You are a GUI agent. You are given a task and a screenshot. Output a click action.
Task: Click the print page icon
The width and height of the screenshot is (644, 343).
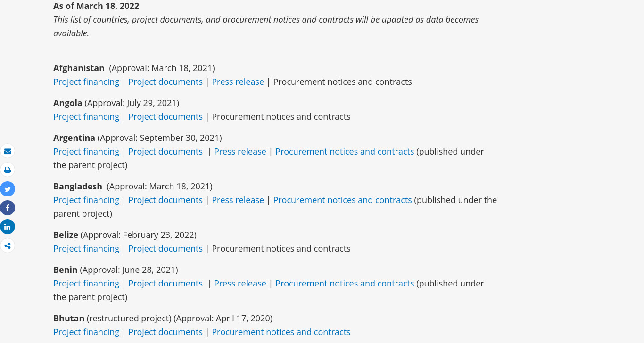tap(8, 170)
